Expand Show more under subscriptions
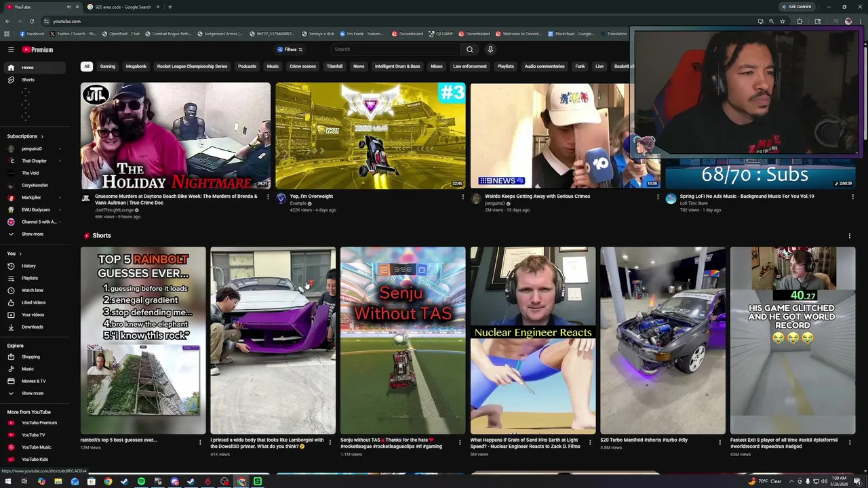This screenshot has width=868, height=488. pyautogui.click(x=34, y=234)
